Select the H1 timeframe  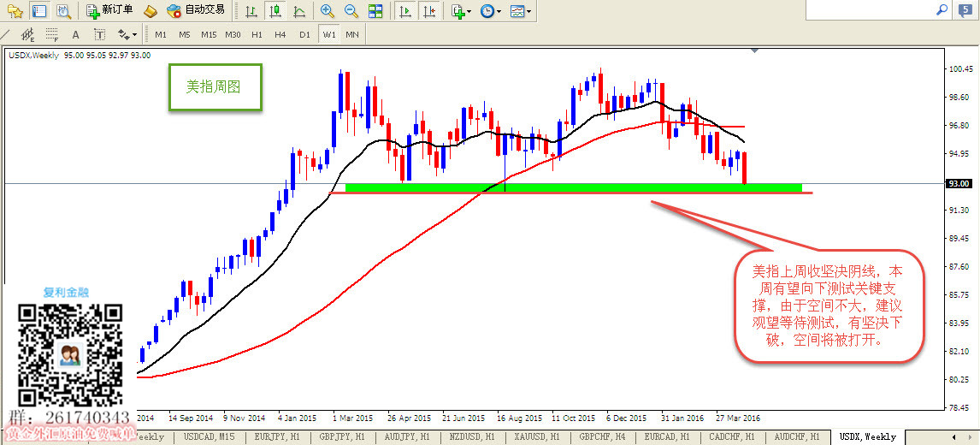(257, 34)
